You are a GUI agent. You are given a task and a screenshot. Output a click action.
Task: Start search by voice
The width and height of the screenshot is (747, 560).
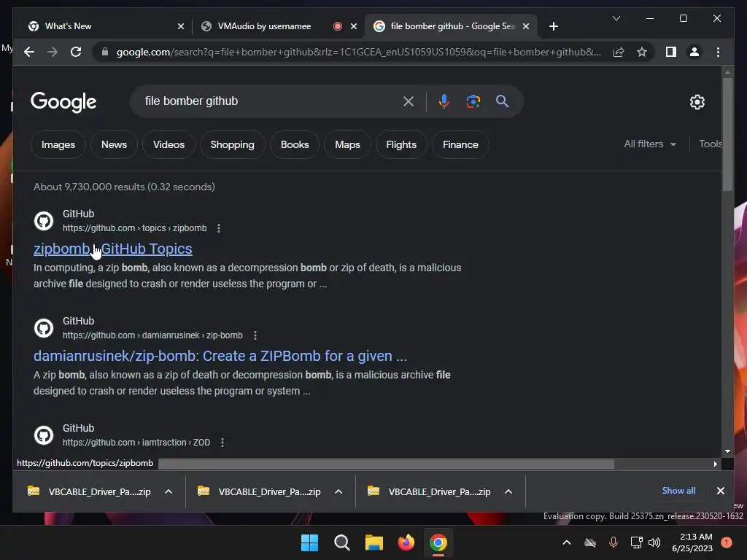click(444, 101)
